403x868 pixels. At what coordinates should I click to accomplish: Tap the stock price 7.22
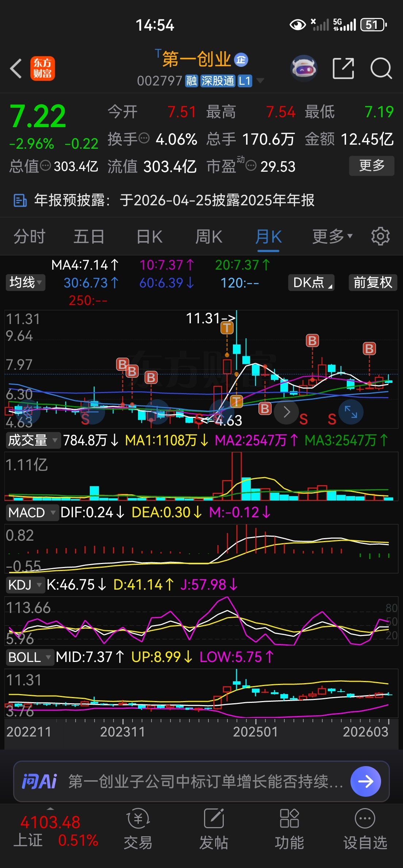click(38, 117)
